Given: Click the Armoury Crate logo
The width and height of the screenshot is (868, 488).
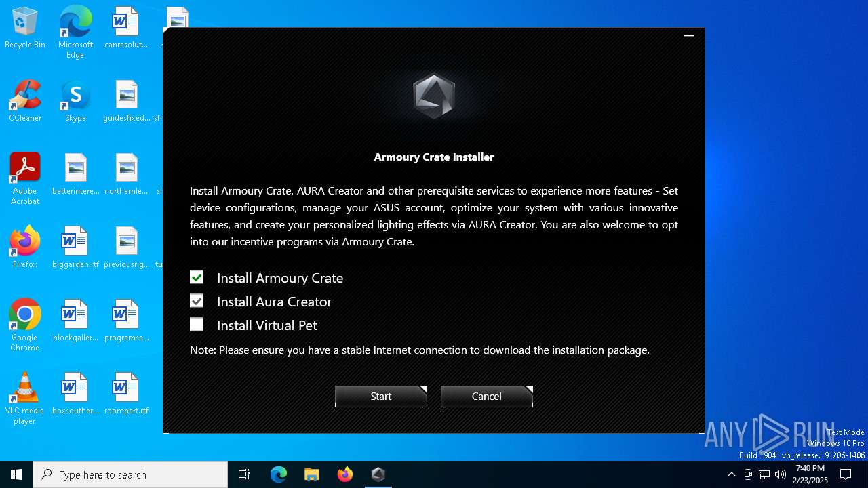Looking at the screenshot, I should (434, 96).
